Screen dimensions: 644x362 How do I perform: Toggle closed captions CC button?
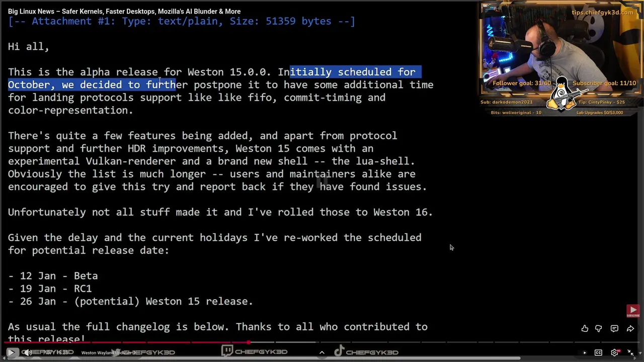tap(598, 353)
